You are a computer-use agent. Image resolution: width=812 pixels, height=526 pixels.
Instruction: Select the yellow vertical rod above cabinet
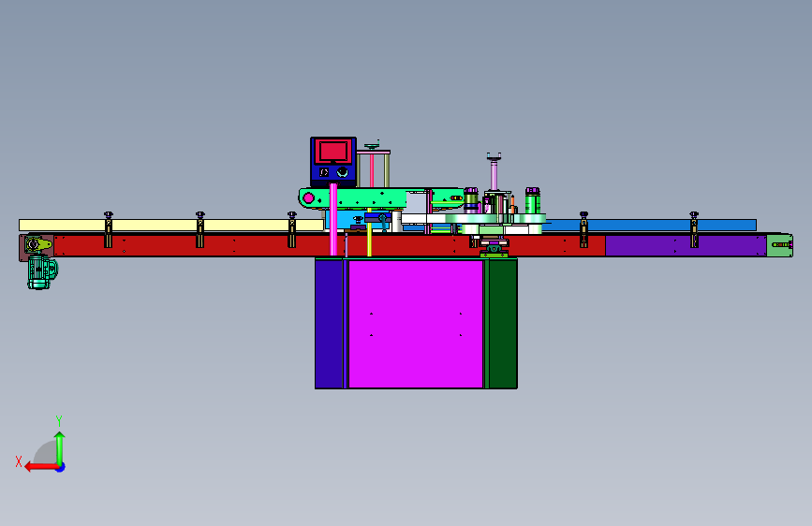point(369,240)
